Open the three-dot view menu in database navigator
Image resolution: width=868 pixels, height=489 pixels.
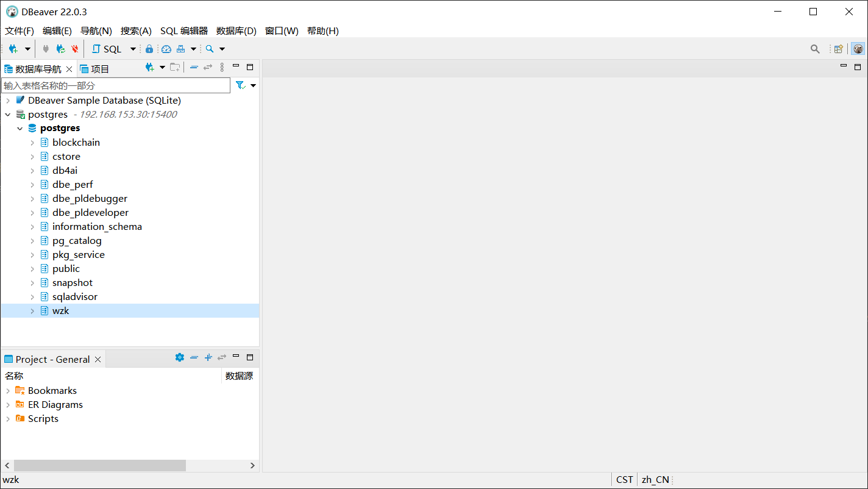[222, 67]
